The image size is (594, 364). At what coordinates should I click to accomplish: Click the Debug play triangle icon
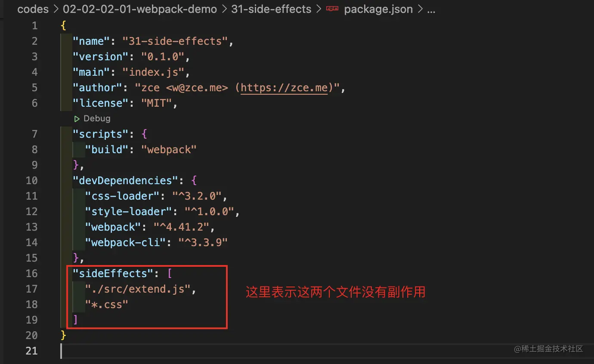[x=77, y=119]
